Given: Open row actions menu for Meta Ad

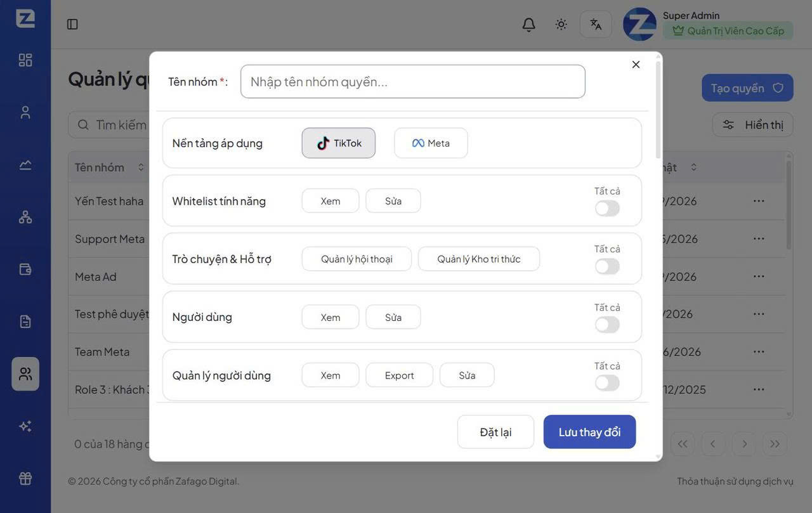Looking at the screenshot, I should [x=759, y=276].
